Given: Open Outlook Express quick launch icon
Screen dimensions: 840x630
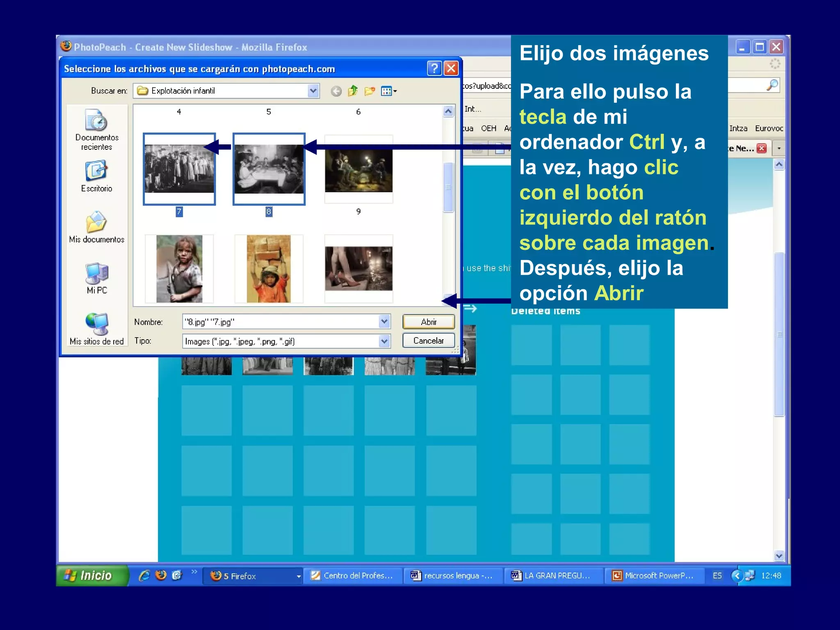Looking at the screenshot, I should pyautogui.click(x=177, y=575).
